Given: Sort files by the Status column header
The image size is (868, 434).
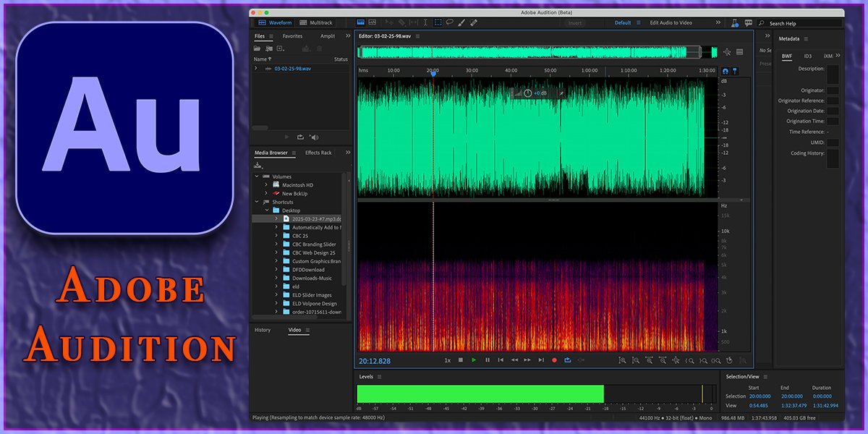Looking at the screenshot, I should (x=341, y=59).
